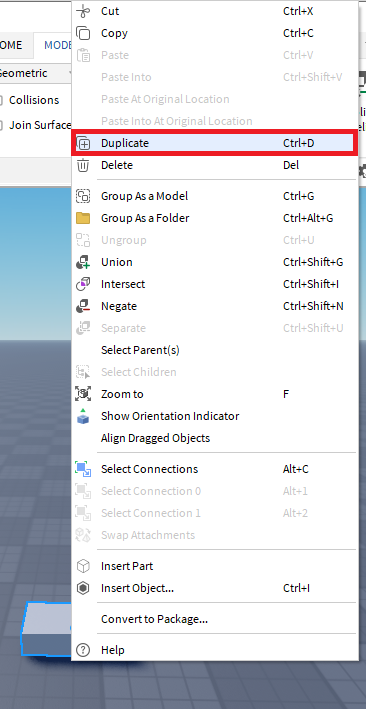366x709 pixels.
Task: Choose Copy from the context menu
Action: [215, 33]
